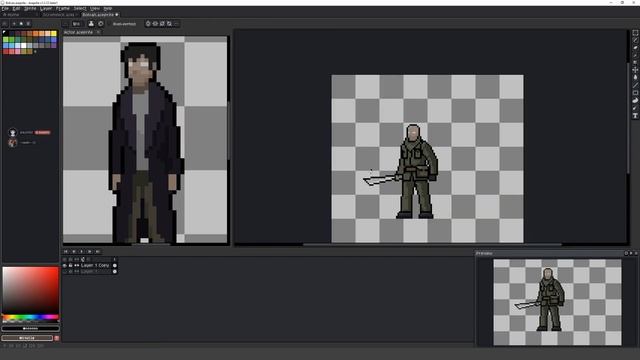Open the Select menu
Viewport: 640px width, 360px height.
[x=80, y=8]
